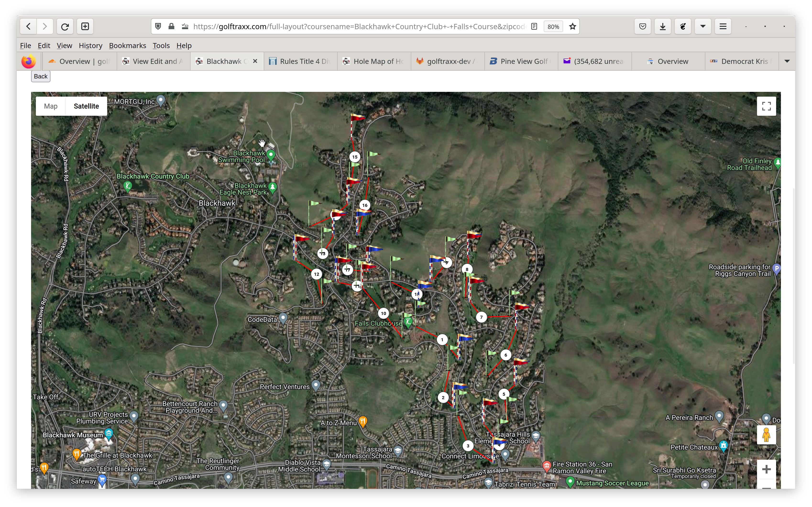Bookmark this page with the star icon
The height and width of the screenshot is (507, 812).
(x=573, y=27)
